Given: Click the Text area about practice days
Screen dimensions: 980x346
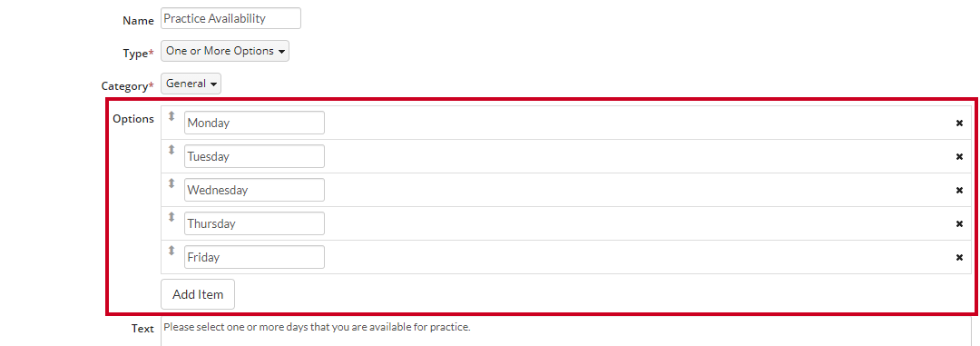Looking at the screenshot, I should [566, 331].
